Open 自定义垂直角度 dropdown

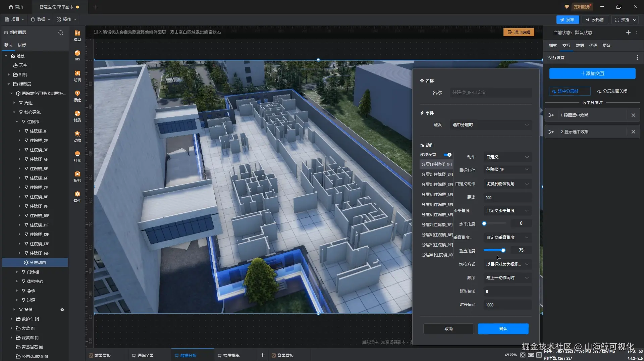coord(507,238)
